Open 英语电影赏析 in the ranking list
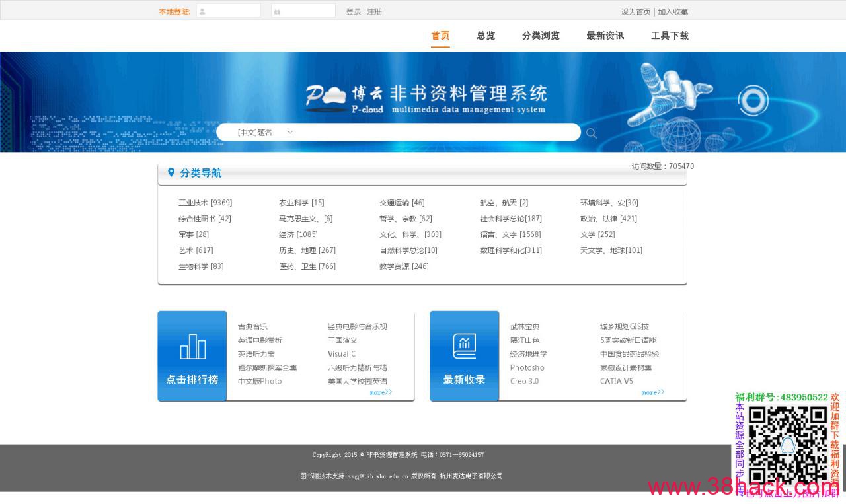 pos(260,340)
